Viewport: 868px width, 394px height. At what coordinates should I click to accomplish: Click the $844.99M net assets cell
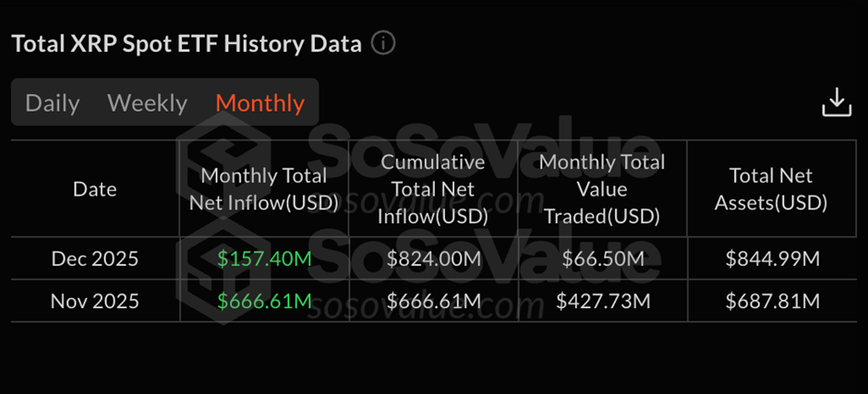[x=772, y=259]
